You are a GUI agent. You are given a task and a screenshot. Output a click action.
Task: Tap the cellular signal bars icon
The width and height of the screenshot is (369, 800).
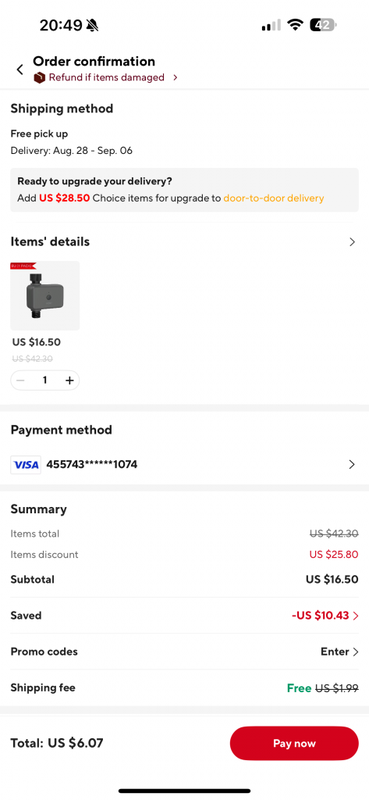(x=271, y=25)
